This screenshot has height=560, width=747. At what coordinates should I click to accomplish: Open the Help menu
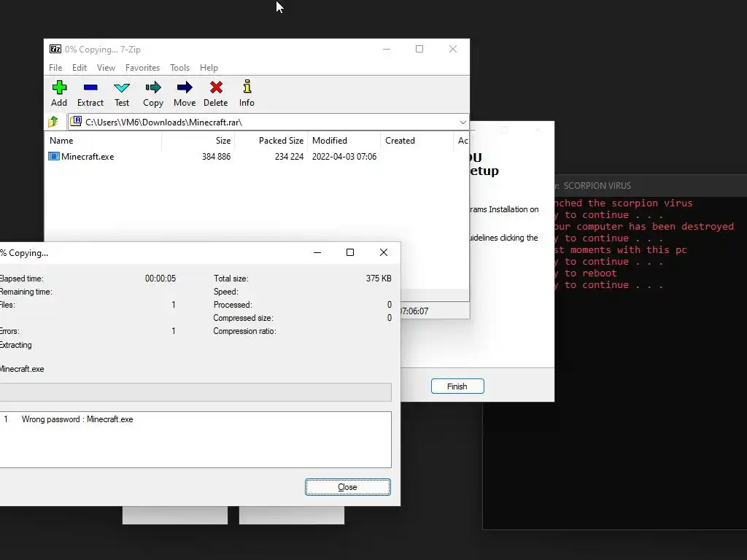[x=209, y=68]
